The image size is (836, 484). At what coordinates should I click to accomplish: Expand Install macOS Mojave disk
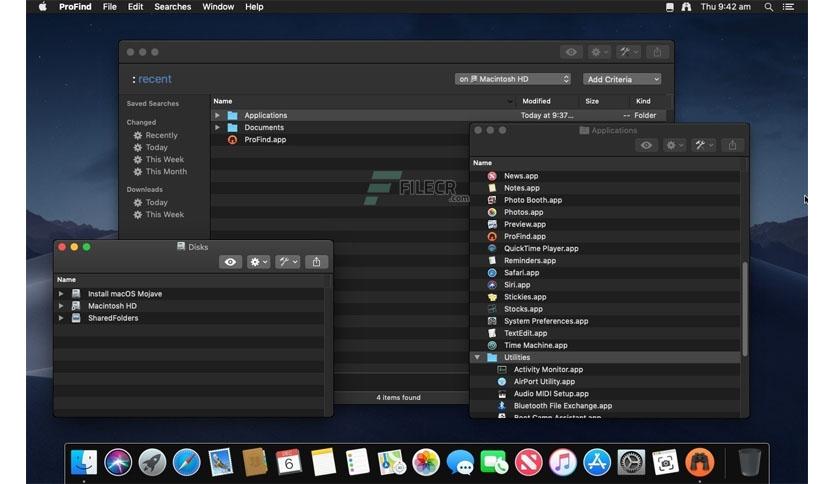[61, 294]
